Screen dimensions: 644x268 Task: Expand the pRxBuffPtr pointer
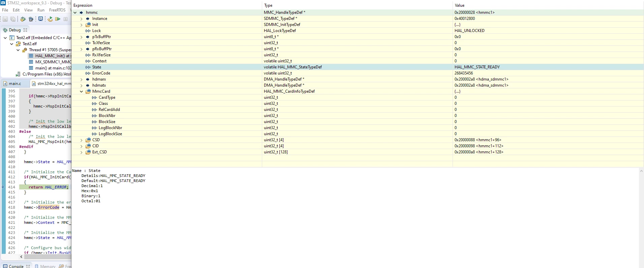(81, 49)
